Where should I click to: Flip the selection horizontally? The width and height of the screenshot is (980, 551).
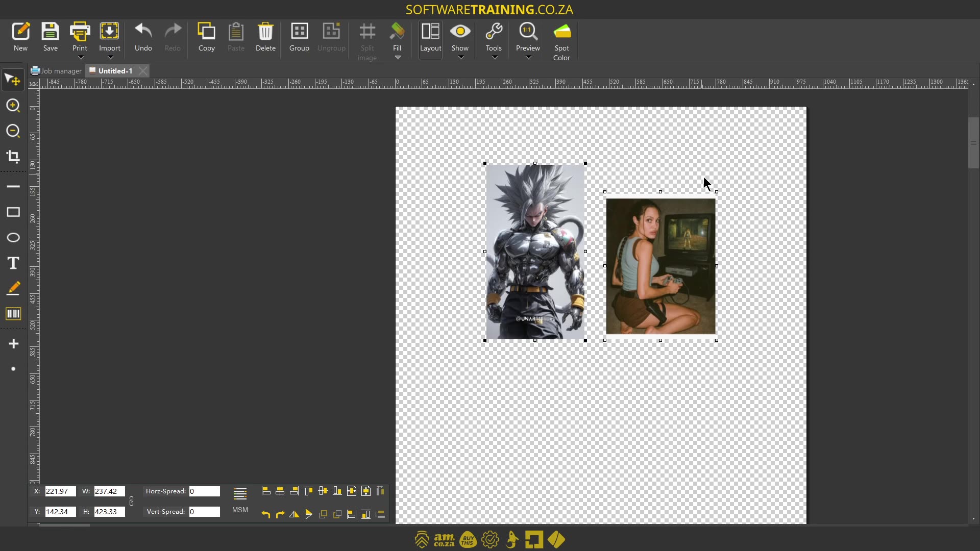pyautogui.click(x=294, y=514)
